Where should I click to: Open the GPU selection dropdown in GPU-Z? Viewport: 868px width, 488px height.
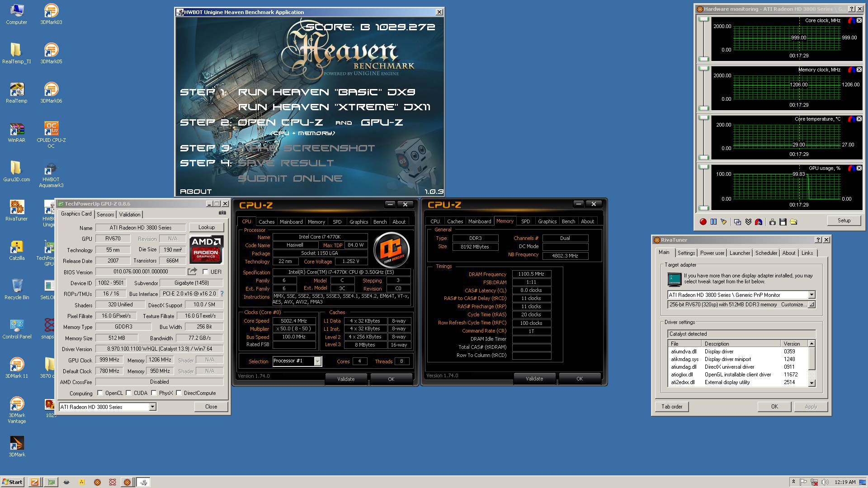click(x=152, y=407)
